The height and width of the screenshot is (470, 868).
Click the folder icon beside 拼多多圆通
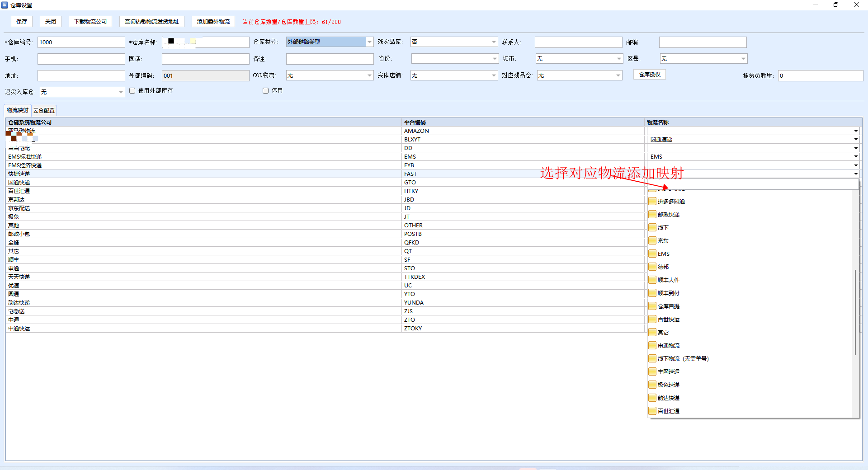(x=652, y=201)
